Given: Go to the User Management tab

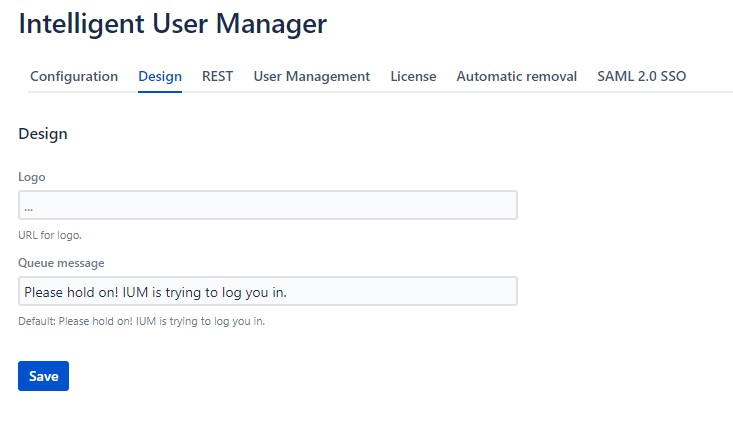Looking at the screenshot, I should (311, 76).
